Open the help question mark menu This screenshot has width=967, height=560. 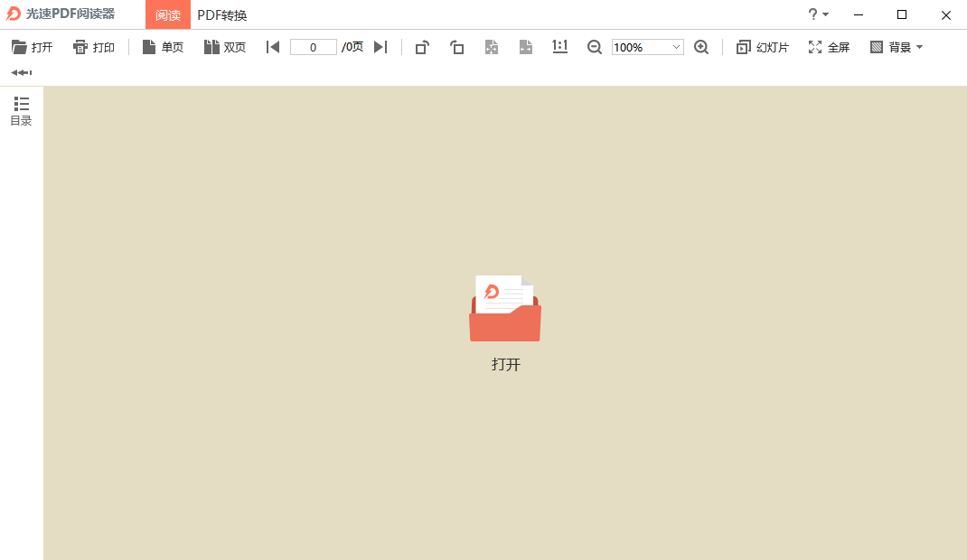(818, 14)
